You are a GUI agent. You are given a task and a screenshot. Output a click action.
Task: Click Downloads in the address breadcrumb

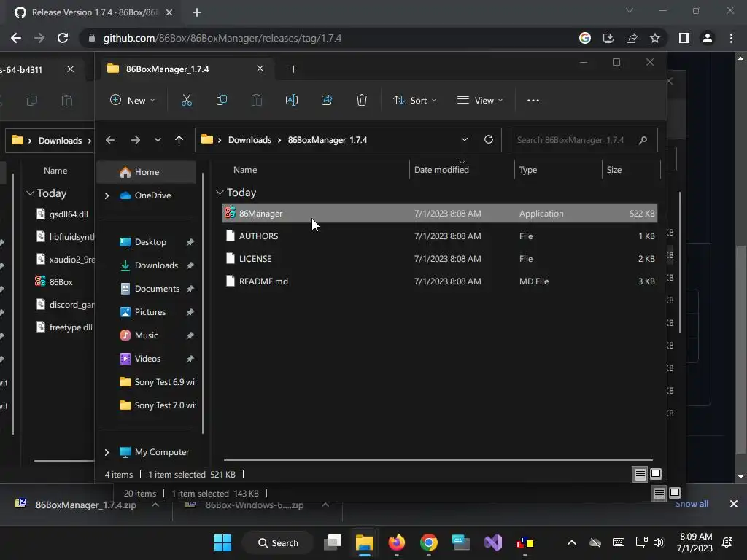(249, 140)
